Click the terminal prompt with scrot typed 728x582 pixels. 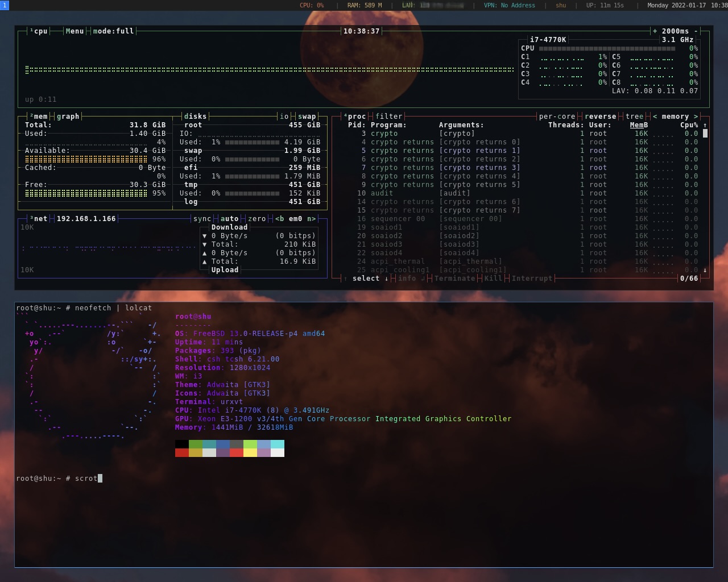59,479
